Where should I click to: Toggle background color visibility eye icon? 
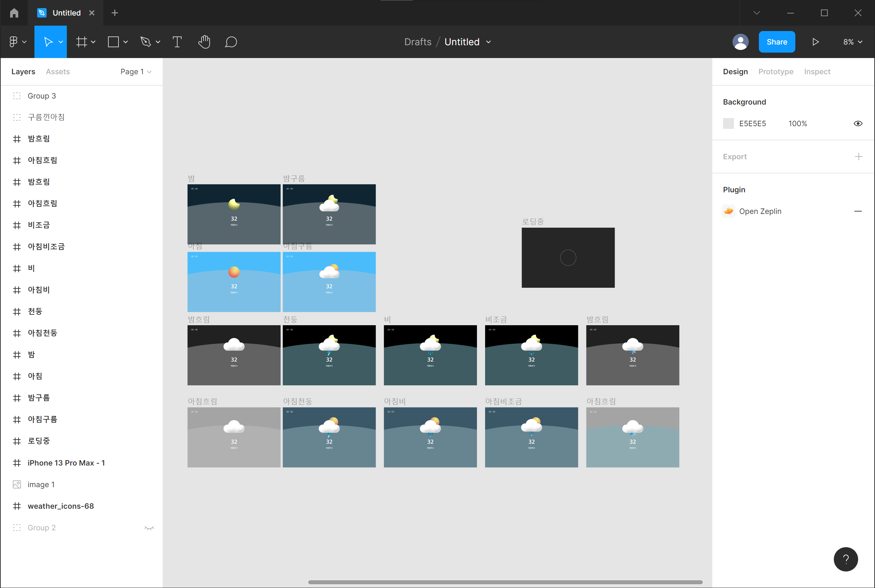(x=858, y=123)
